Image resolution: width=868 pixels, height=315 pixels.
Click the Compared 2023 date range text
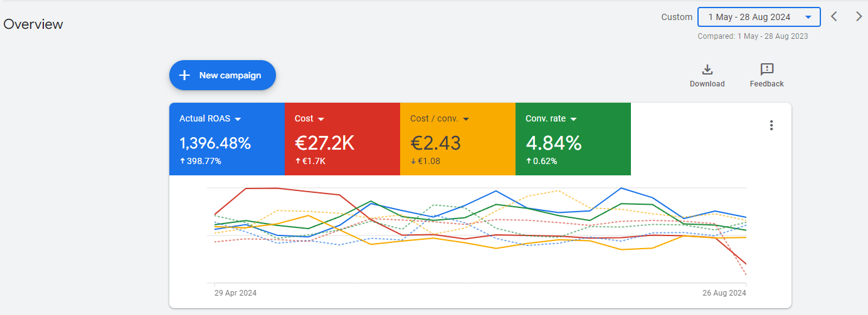click(x=753, y=36)
